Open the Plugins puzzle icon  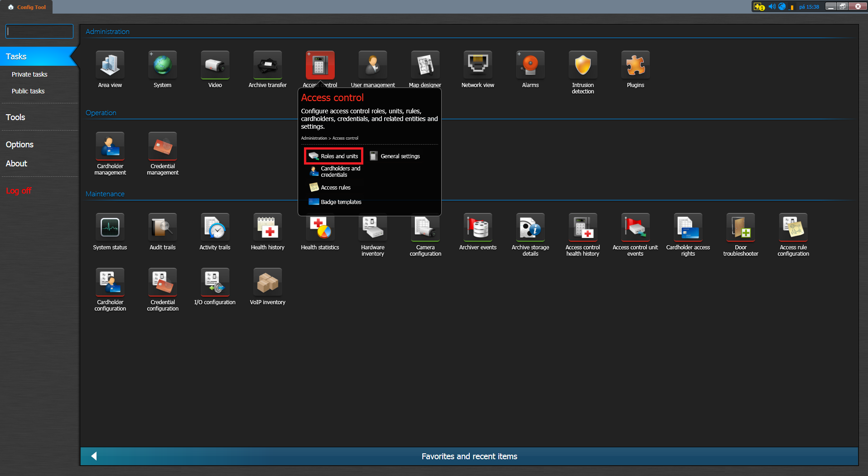tap(635, 66)
